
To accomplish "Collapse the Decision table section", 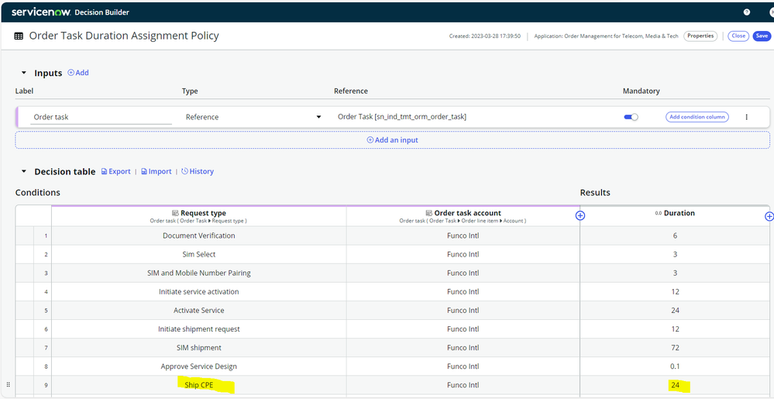I will click(x=23, y=171).
